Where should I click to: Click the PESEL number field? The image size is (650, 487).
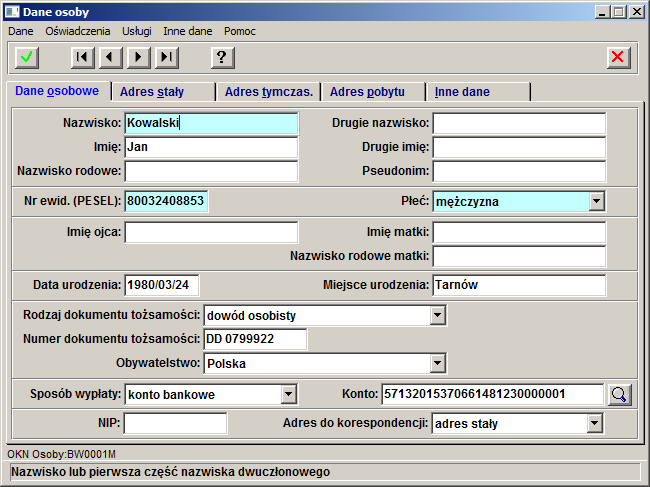166,201
